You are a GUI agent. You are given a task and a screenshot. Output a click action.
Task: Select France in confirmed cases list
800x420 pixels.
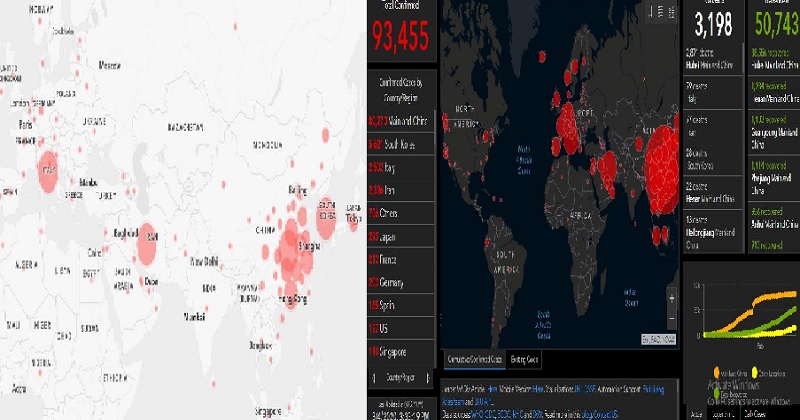[x=401, y=260]
